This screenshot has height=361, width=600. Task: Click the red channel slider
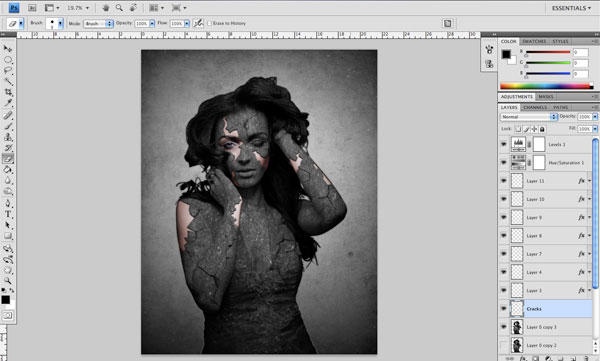click(548, 53)
